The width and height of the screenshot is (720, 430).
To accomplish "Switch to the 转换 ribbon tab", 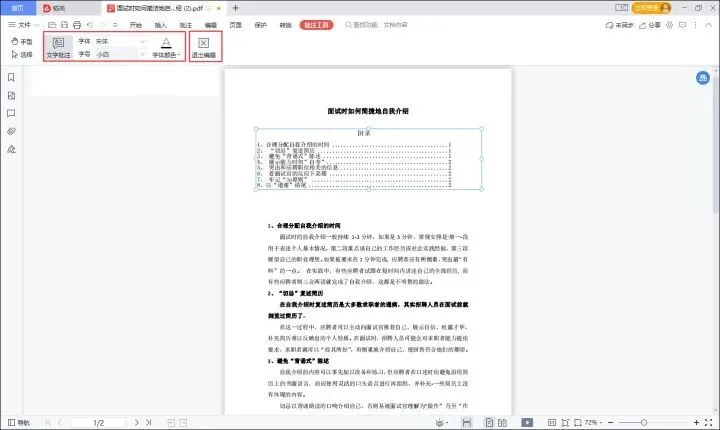I will 286,25.
